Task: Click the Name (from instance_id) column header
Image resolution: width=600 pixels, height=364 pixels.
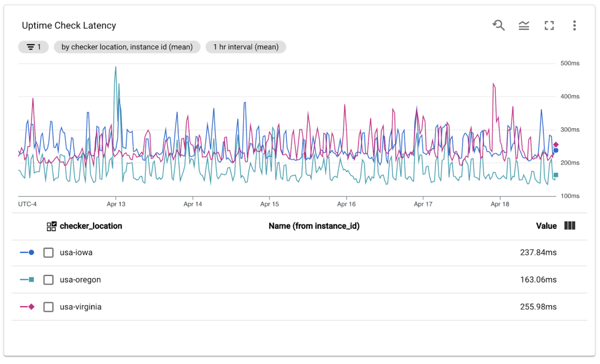Action: (314, 226)
